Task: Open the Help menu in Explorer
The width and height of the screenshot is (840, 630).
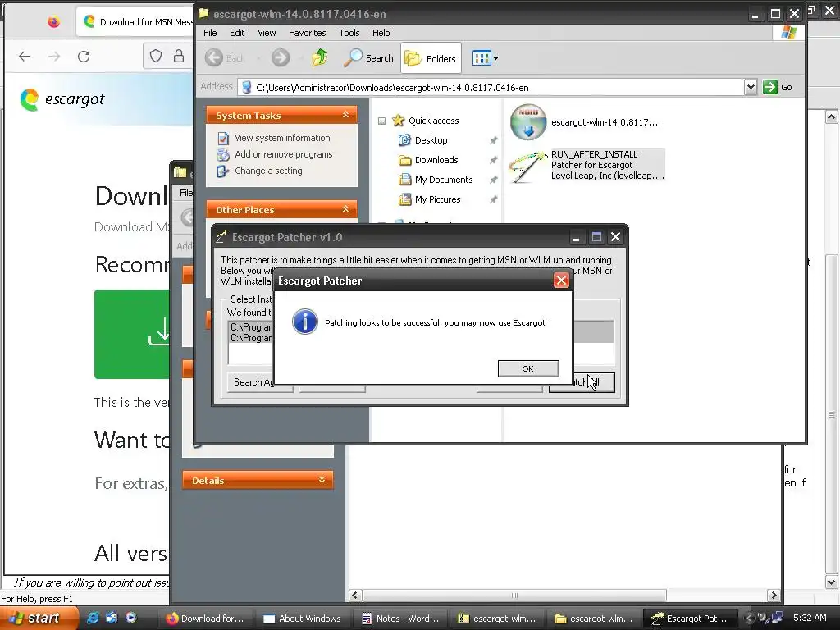Action: [381, 33]
